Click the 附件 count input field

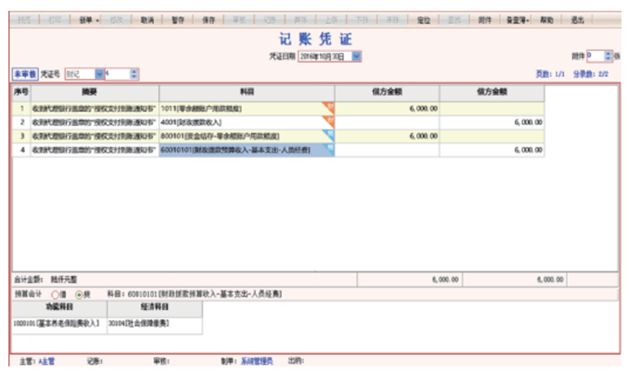[x=595, y=56]
